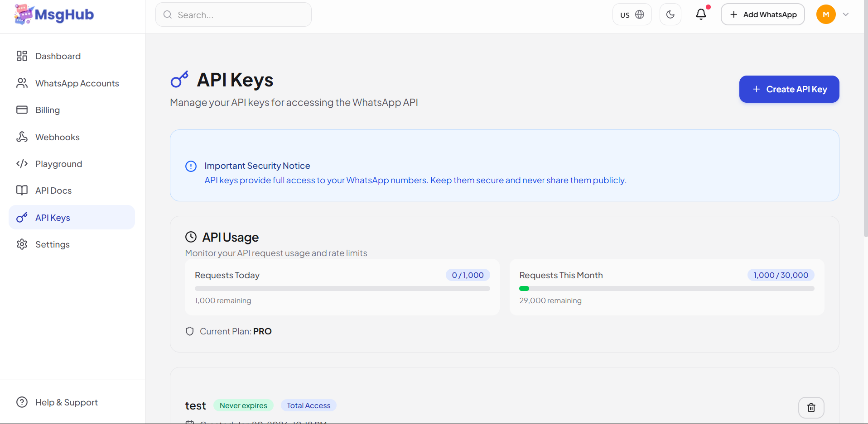The height and width of the screenshot is (424, 868).
Task: Focus the Search input field
Action: coord(233,14)
